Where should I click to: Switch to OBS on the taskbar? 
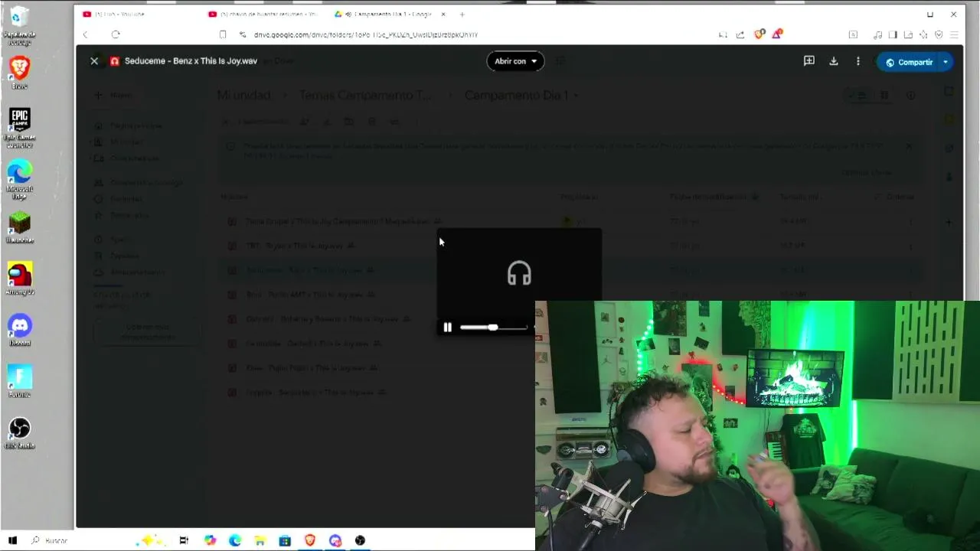[360, 540]
